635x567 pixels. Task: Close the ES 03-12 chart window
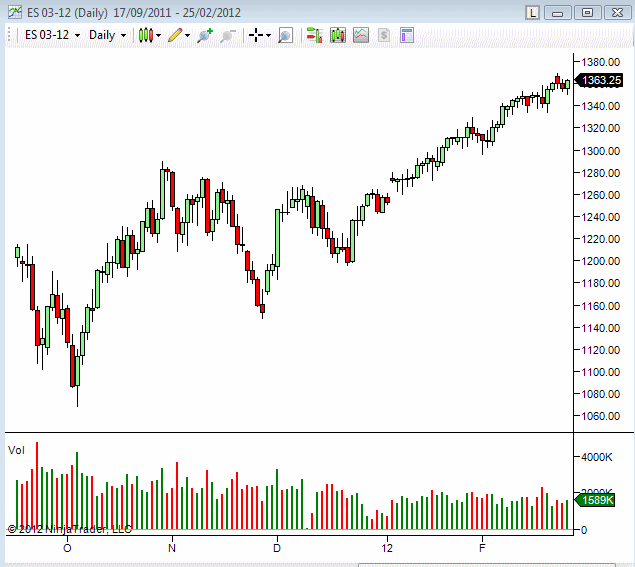pos(617,13)
